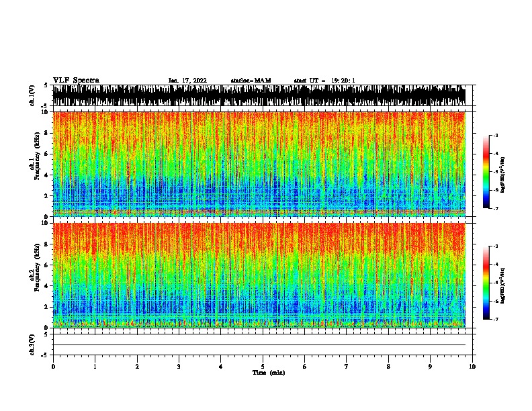Click the "9" tick on the time axis
This screenshot has width=532, height=411.
(430, 367)
